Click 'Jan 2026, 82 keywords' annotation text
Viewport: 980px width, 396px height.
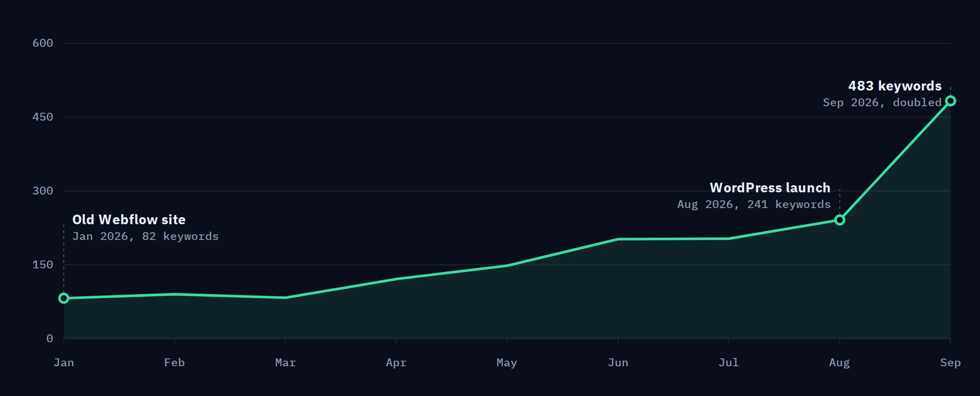(x=145, y=236)
